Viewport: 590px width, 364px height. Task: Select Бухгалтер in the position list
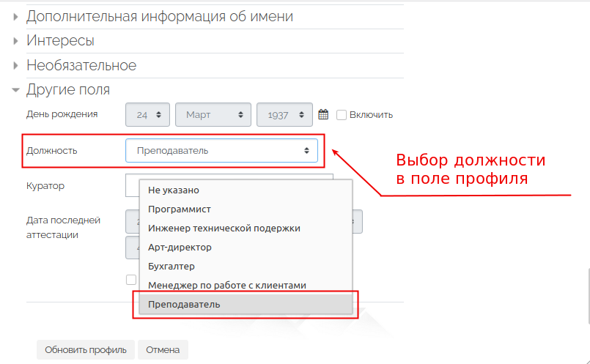pos(172,266)
